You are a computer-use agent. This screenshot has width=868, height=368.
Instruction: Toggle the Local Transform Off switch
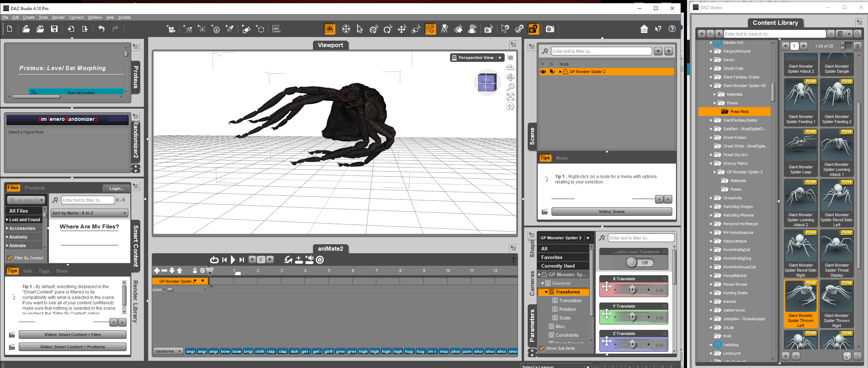(640, 263)
